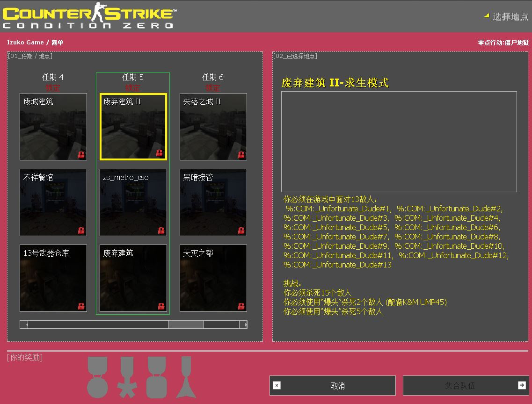Viewport: 532px width, 404px height.
Task: Click the triangle arrow beside 选择地点
Action: tap(486, 14)
